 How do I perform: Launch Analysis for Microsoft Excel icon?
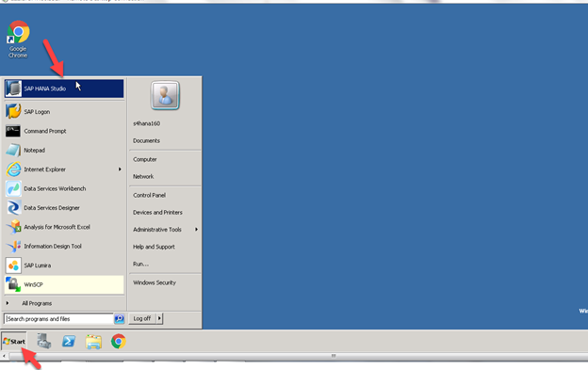13,227
